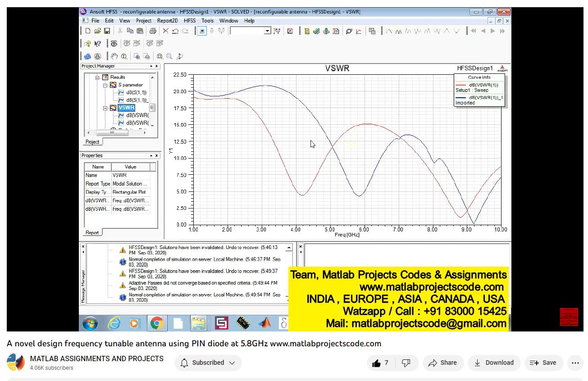Image resolution: width=588 pixels, height=381 pixels.
Task: Select the Pan hand tool
Action: coord(114,56)
